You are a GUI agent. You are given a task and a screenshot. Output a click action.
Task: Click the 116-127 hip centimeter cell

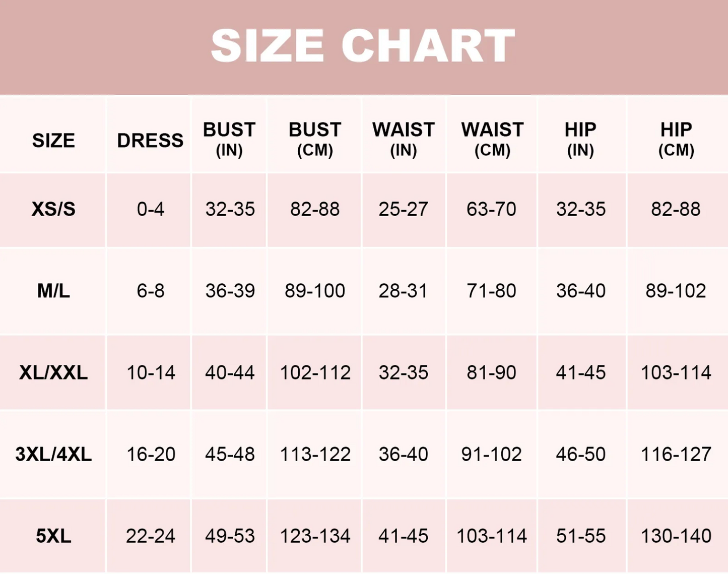676,454
